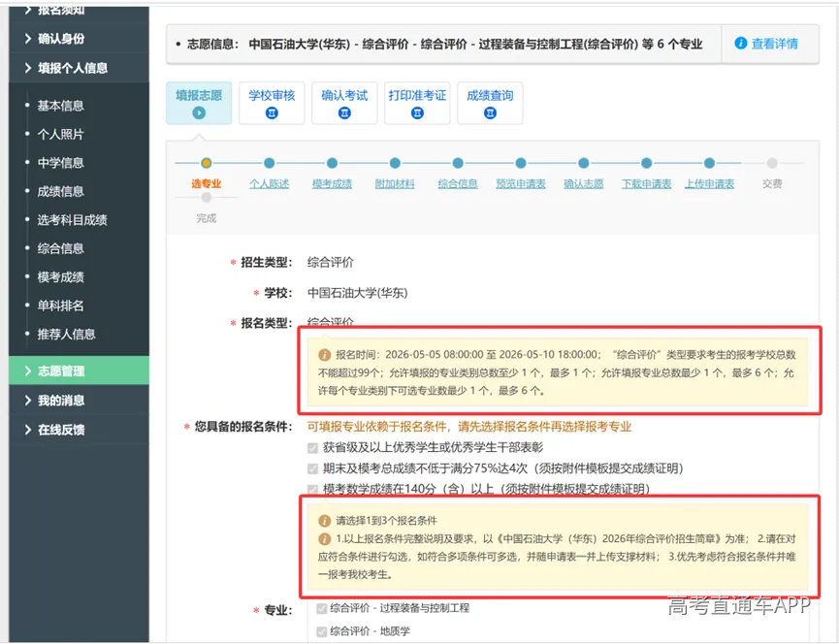Click the 招生类型 value 综合评价
Viewport: 839px width, 644px height.
pyautogui.click(x=330, y=263)
